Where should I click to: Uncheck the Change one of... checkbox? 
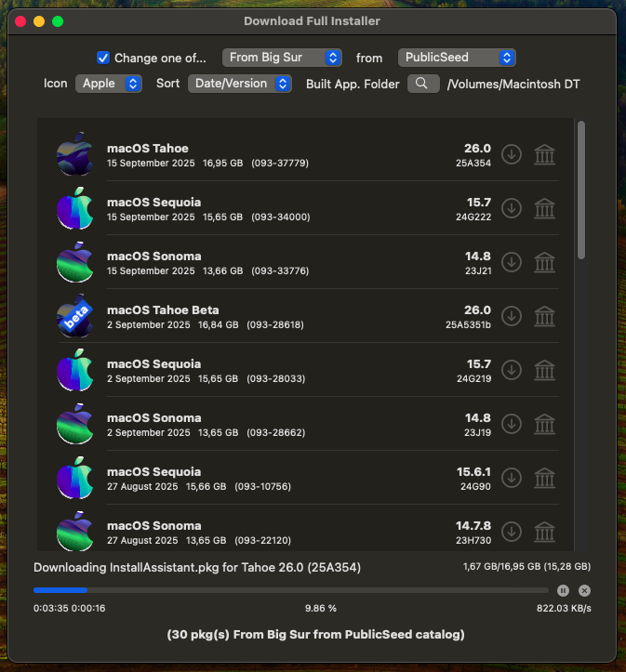click(x=103, y=58)
